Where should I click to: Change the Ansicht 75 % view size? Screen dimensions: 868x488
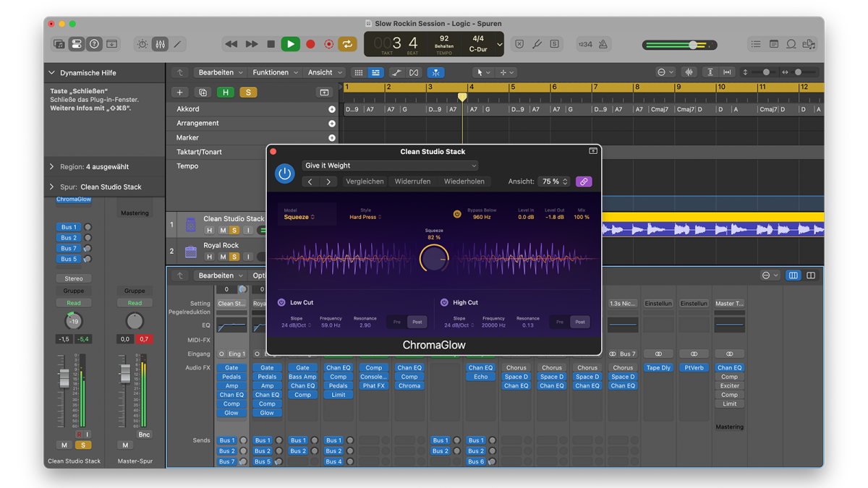[x=556, y=181]
